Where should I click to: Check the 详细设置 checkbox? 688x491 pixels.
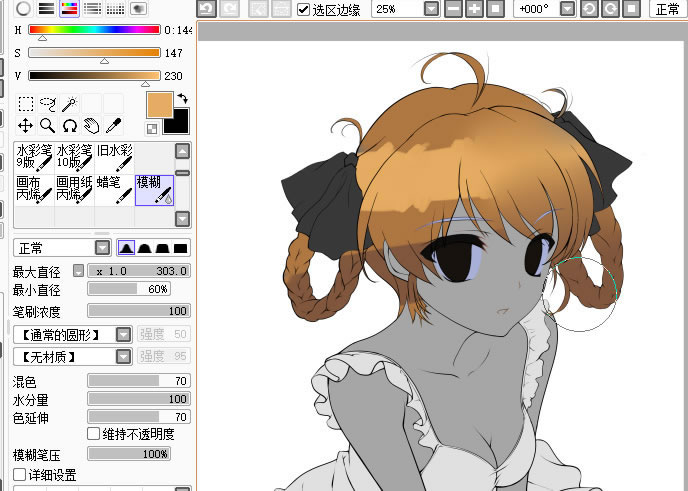tap(19, 474)
